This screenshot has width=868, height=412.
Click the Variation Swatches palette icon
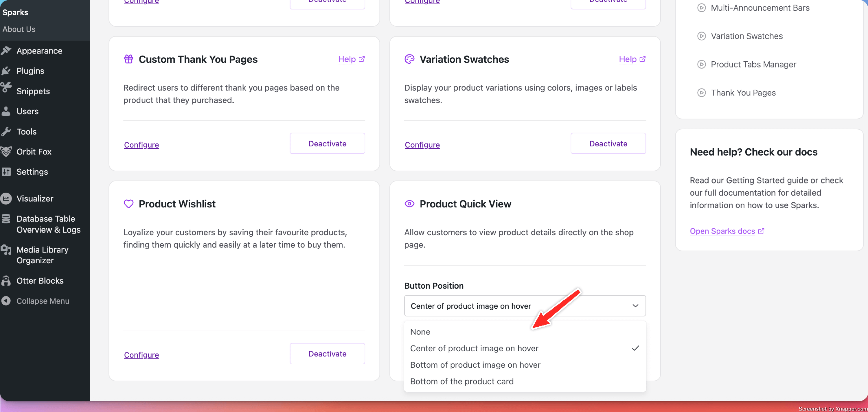coord(409,59)
